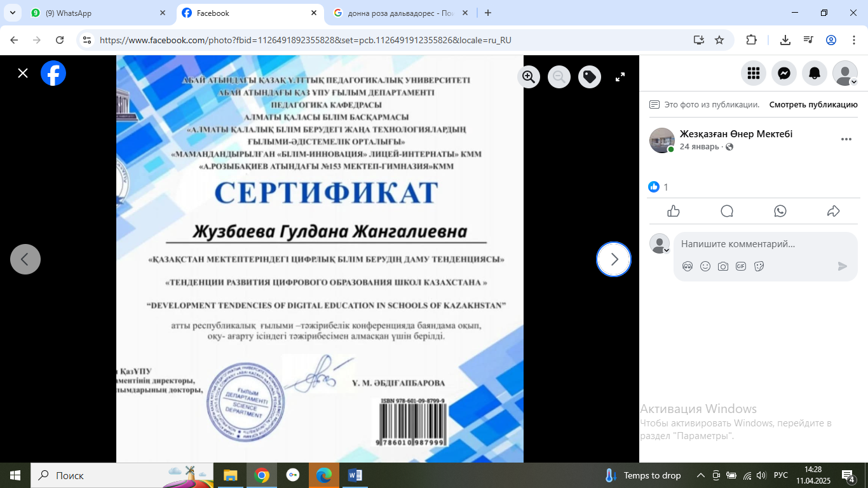Zoom in on the certificate photo
This screenshot has width=868, height=488.
pos(528,77)
